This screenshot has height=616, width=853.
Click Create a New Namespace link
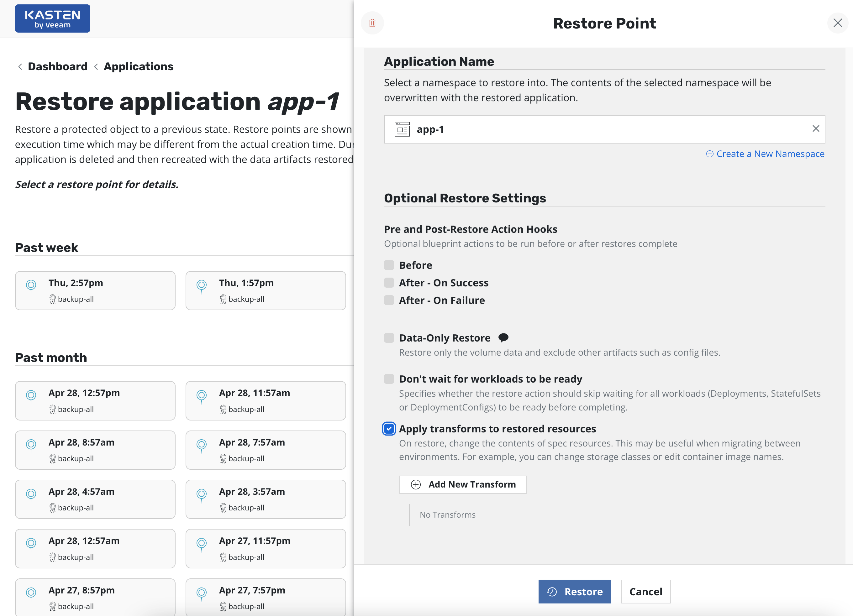click(770, 154)
